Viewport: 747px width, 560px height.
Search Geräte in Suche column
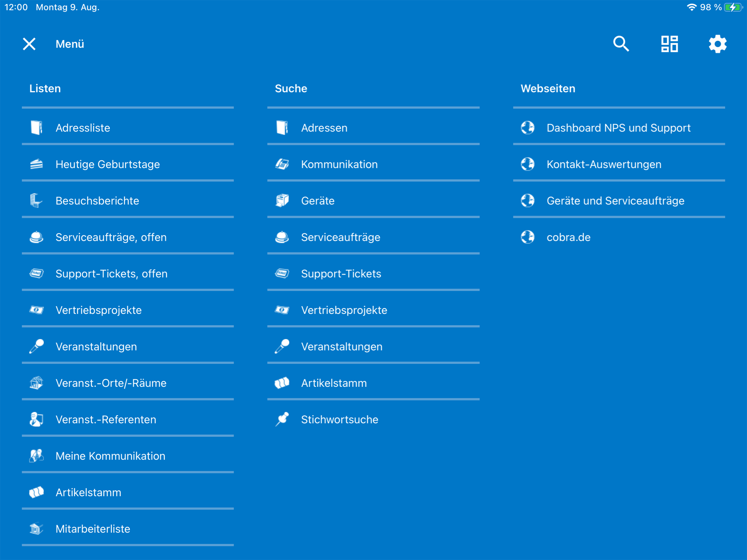(373, 201)
